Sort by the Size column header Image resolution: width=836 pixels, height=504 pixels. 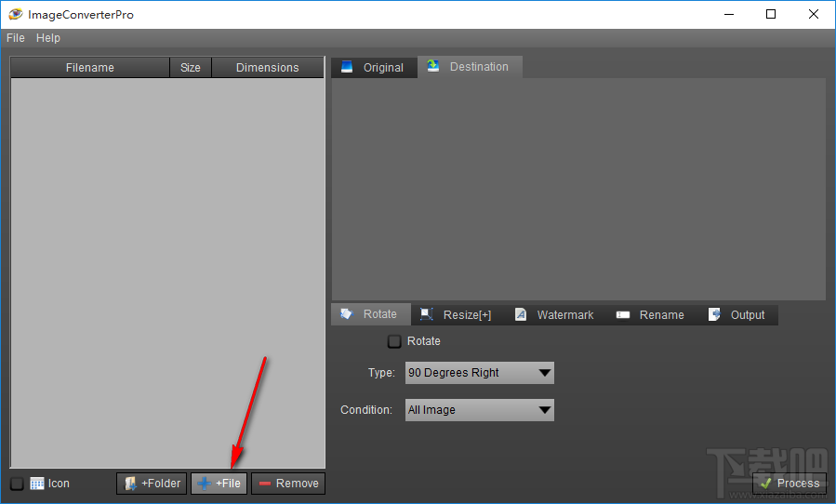pos(191,68)
